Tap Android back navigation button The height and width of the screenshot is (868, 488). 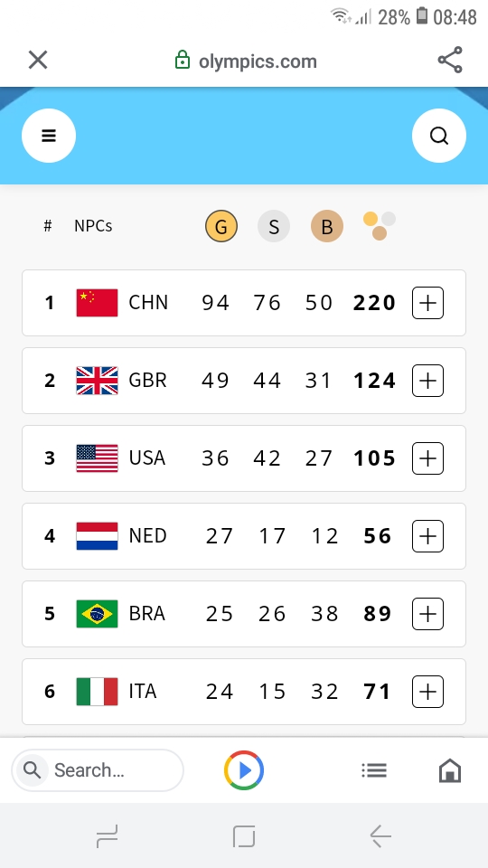point(380,835)
